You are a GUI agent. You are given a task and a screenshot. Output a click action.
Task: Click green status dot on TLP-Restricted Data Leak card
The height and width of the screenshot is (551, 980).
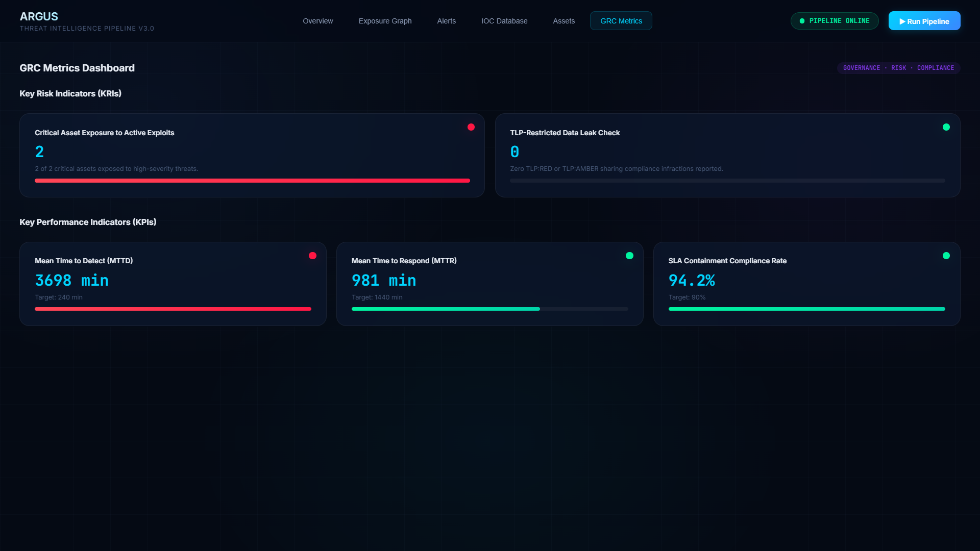(x=946, y=127)
